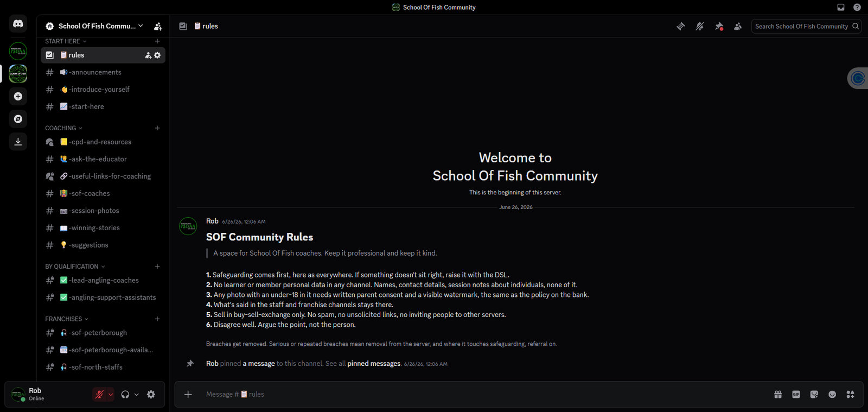This screenshot has height=412, width=868.
Task: Open Threads icon in channel header
Action: (681, 26)
